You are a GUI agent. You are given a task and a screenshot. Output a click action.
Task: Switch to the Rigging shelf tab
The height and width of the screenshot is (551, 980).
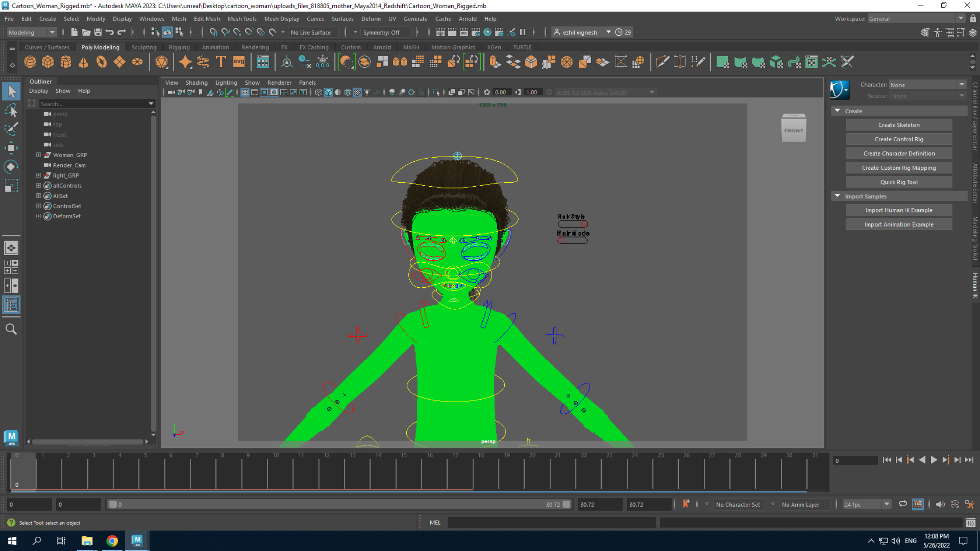point(179,47)
